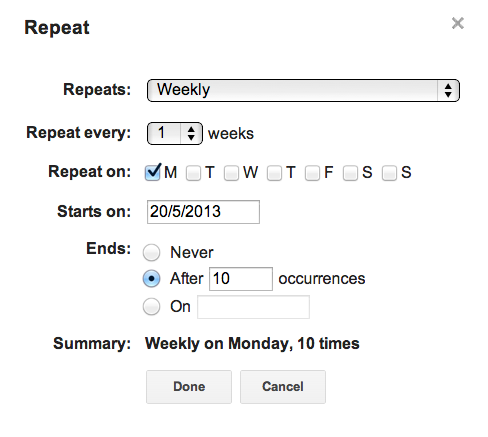Uncheck the Monday checkbox

[153, 172]
